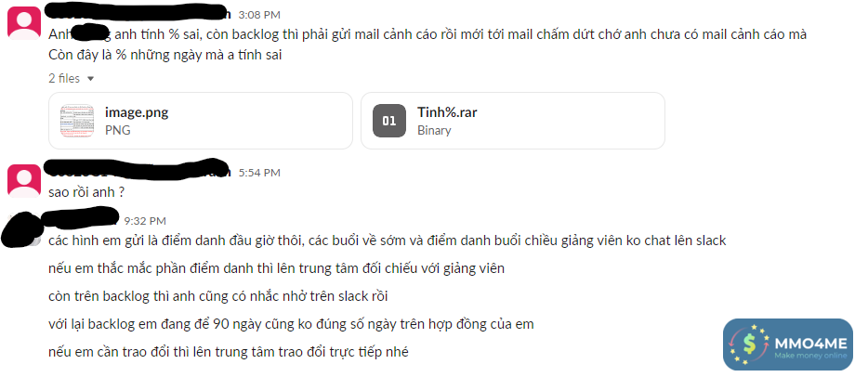
Task: Open the image.png thumbnail preview
Action: [77, 121]
